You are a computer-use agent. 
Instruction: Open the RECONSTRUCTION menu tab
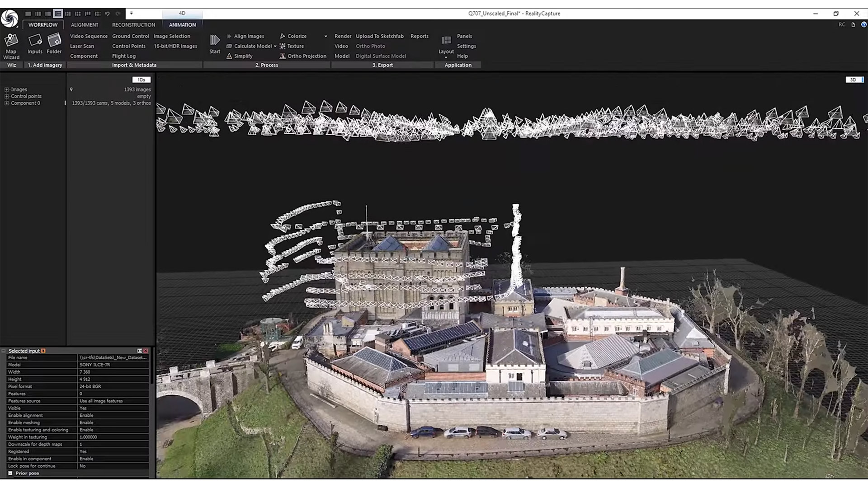click(133, 24)
